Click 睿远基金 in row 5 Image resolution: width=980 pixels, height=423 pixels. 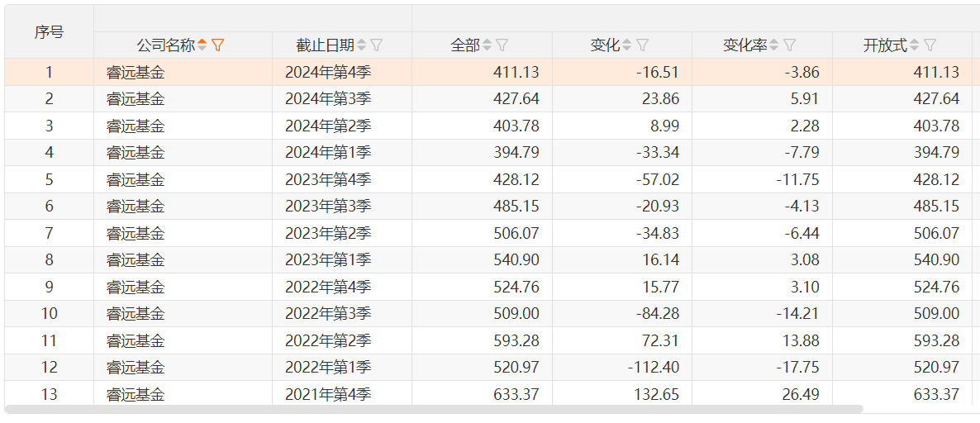(136, 179)
